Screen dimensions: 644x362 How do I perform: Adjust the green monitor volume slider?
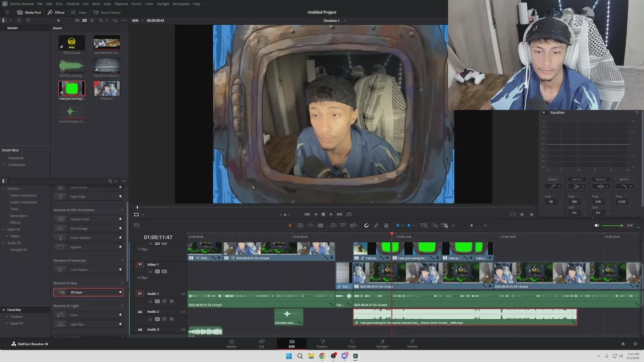612,225
